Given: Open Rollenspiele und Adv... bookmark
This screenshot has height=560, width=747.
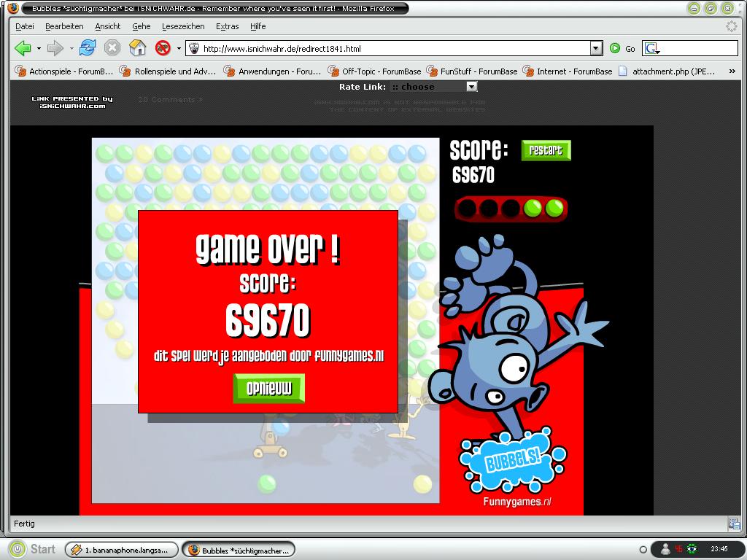Looking at the screenshot, I should (168, 71).
